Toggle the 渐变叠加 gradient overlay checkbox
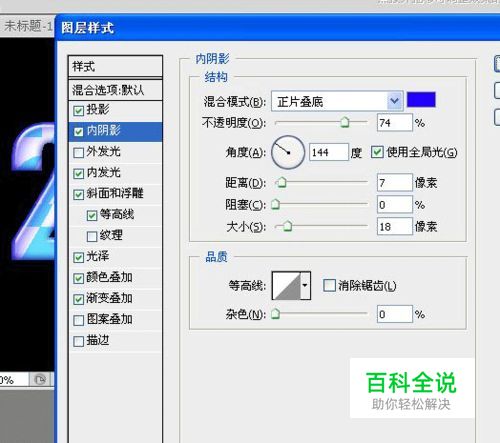This screenshot has width=500, height=443. pyautogui.click(x=78, y=299)
